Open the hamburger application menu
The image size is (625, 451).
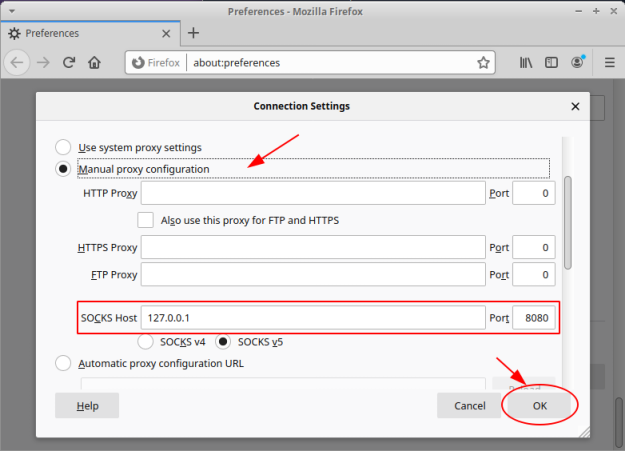point(609,63)
